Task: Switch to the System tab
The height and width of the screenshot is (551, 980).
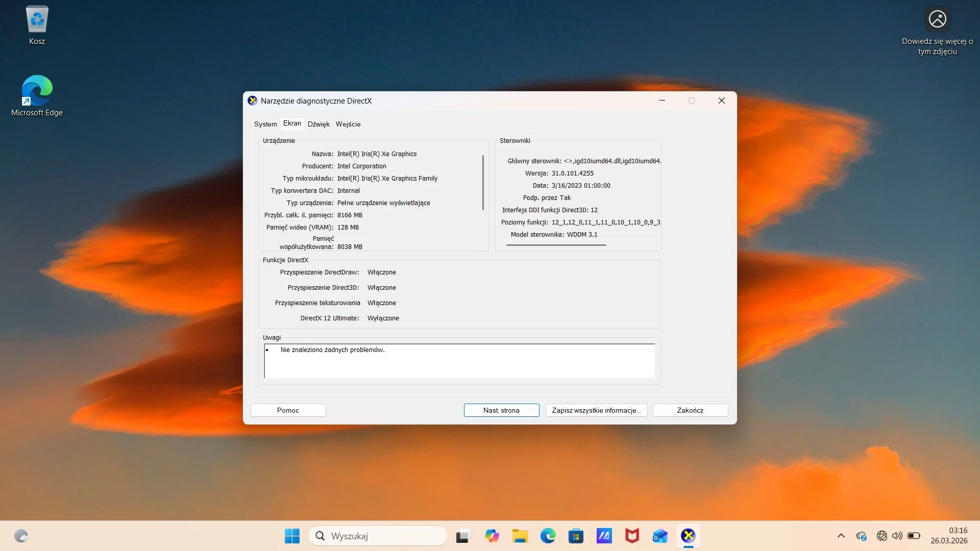Action: (265, 124)
